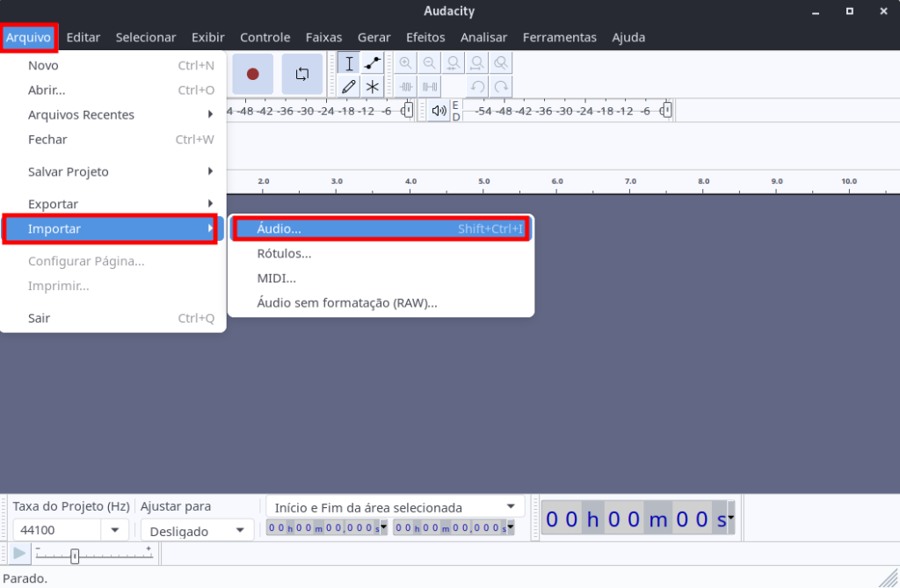Expand the Arquivos Recentes submenu

(x=113, y=115)
